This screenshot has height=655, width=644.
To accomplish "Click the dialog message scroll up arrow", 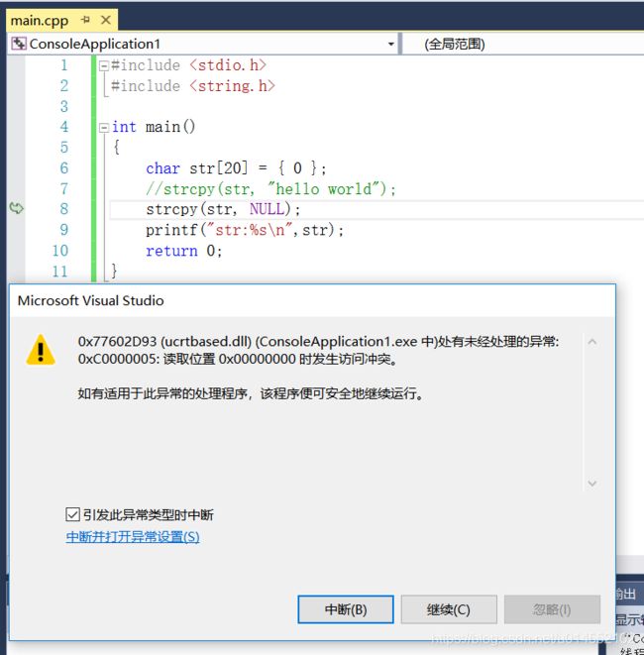I will coord(591,342).
